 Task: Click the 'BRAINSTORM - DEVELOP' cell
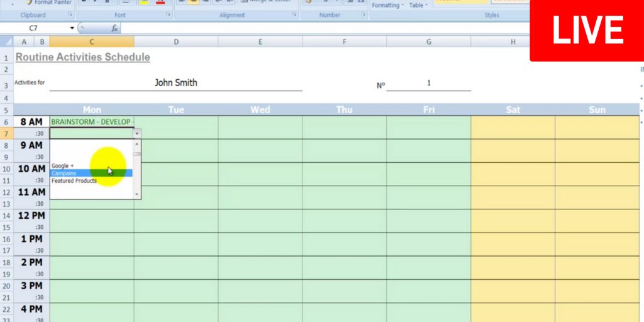pyautogui.click(x=92, y=122)
